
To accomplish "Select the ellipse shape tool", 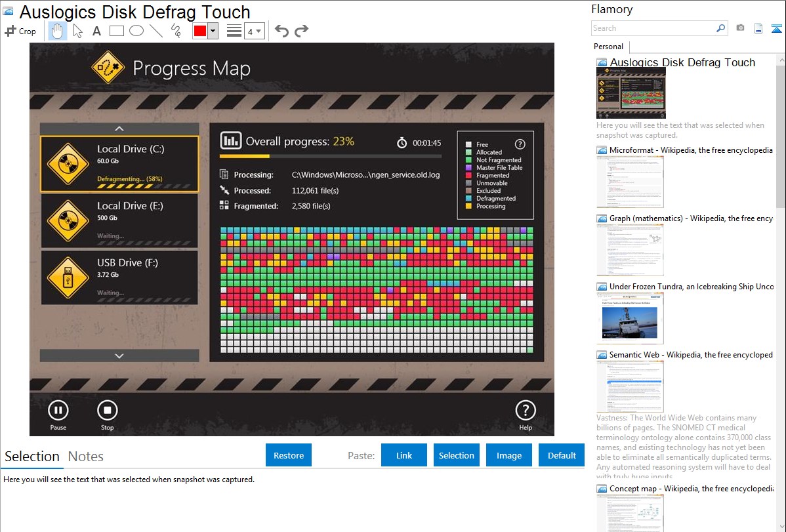I will click(136, 31).
